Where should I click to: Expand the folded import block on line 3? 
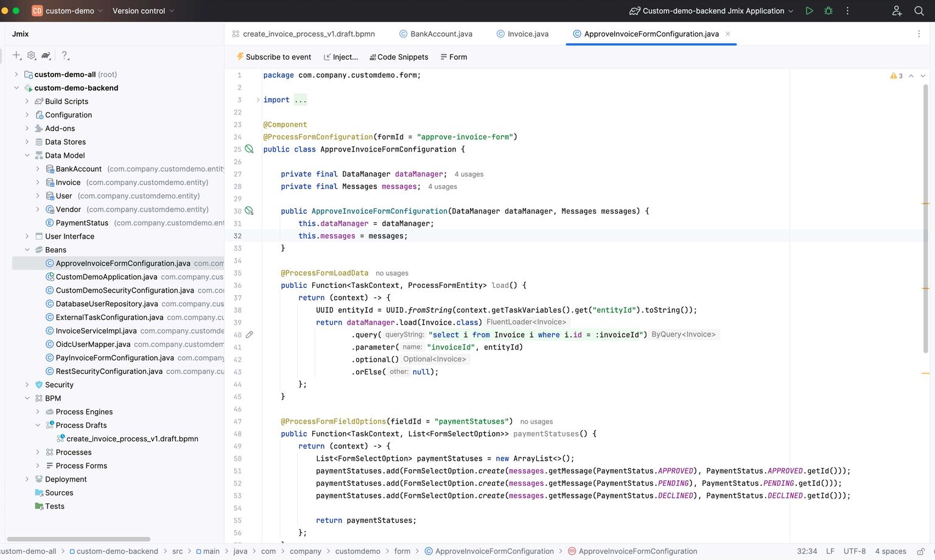pos(257,100)
